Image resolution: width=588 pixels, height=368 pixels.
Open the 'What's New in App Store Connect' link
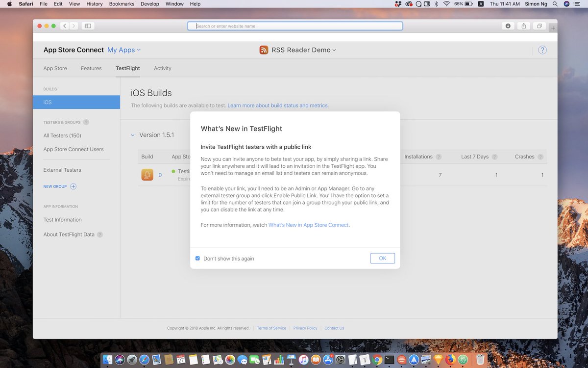pos(309,225)
